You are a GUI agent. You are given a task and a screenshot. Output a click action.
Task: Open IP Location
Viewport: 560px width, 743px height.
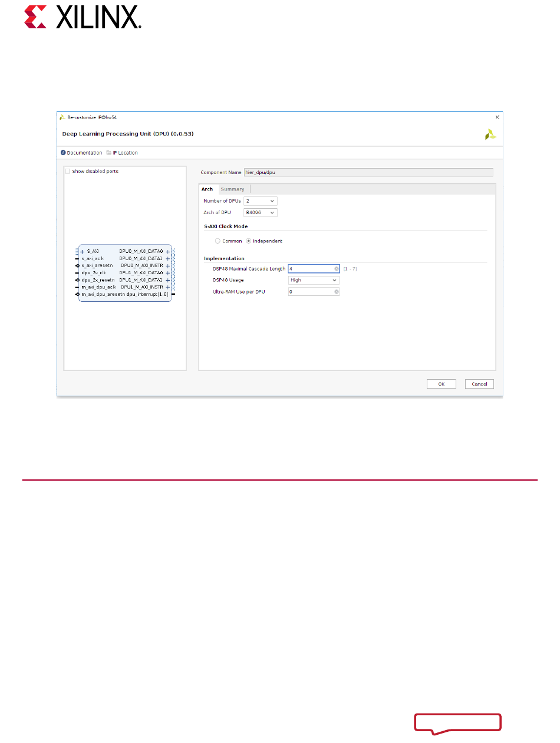click(122, 153)
